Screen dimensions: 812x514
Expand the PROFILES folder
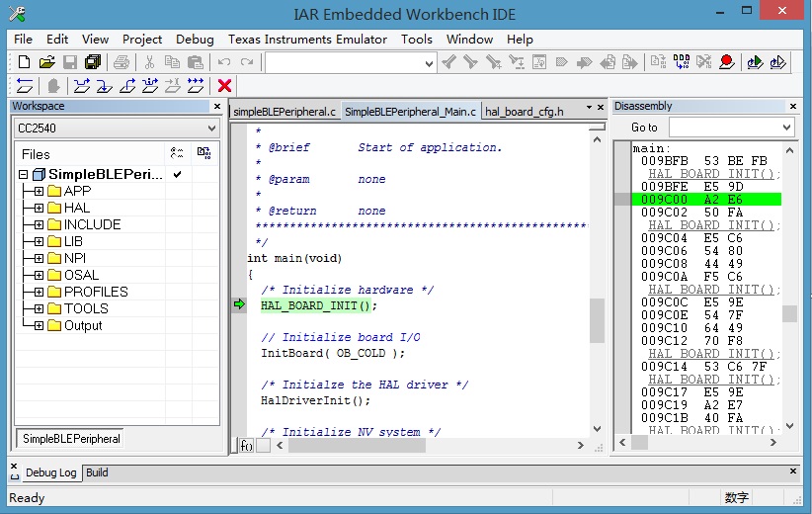coord(39,292)
